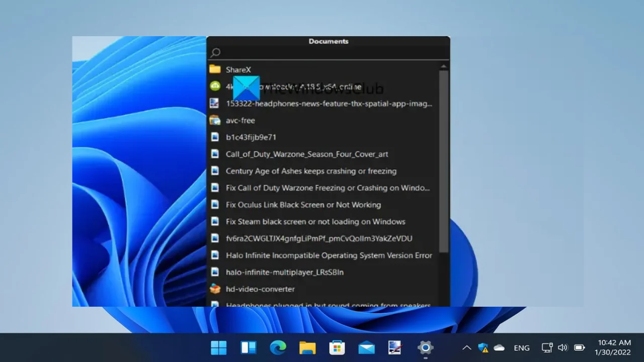Click the Documents panel title
The image size is (644, 362).
coord(329,41)
